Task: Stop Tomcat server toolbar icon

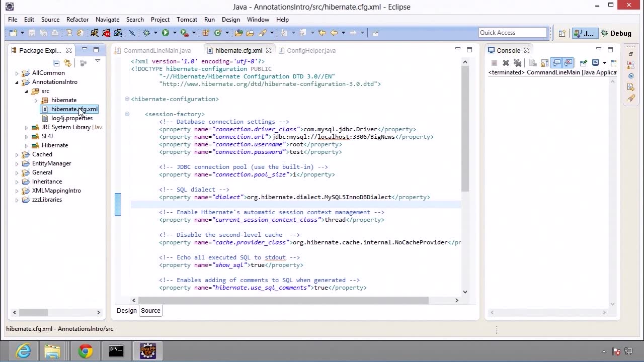Action: click(106, 33)
